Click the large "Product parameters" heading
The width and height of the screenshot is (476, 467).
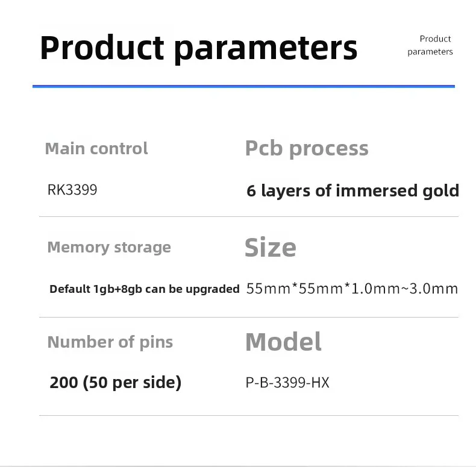pyautogui.click(x=198, y=48)
